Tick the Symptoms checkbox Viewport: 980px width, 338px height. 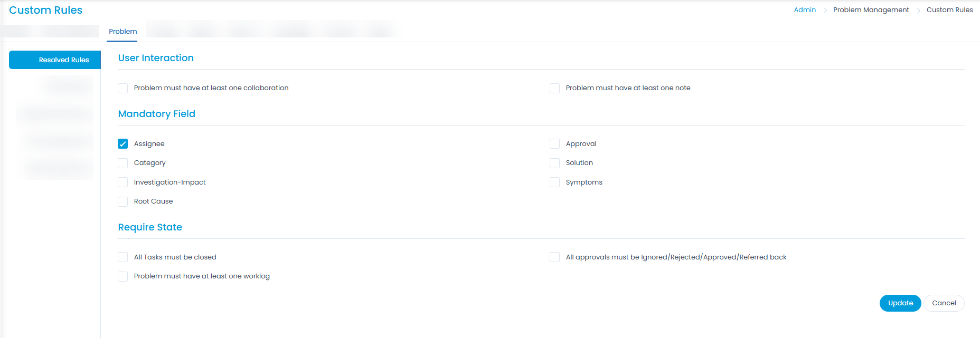coord(554,182)
